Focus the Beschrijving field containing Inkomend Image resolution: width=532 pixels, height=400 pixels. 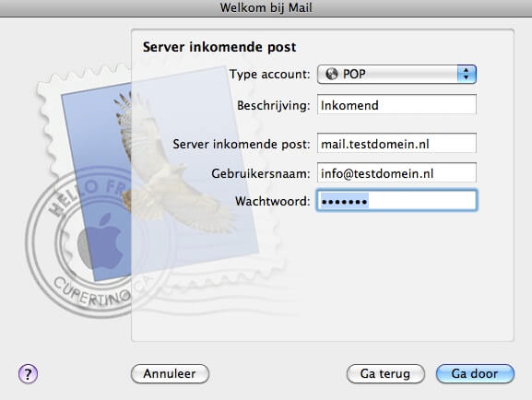[x=396, y=105]
